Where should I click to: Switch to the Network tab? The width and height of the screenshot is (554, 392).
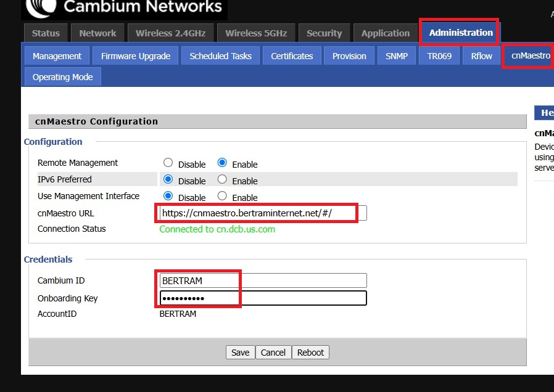(97, 33)
